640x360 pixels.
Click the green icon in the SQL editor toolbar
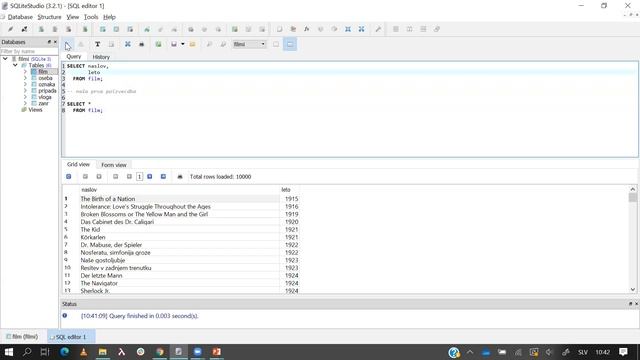158,44
